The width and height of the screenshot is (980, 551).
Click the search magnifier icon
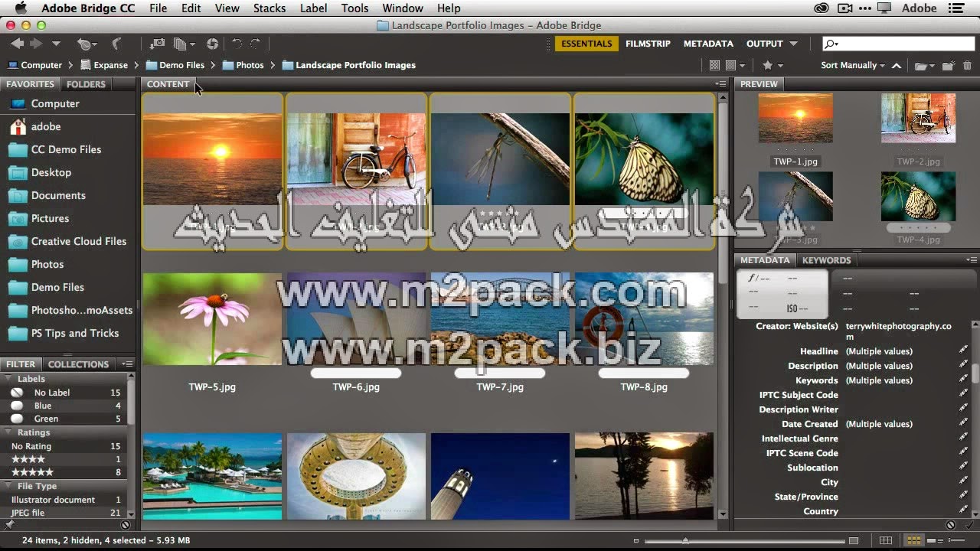pyautogui.click(x=831, y=44)
